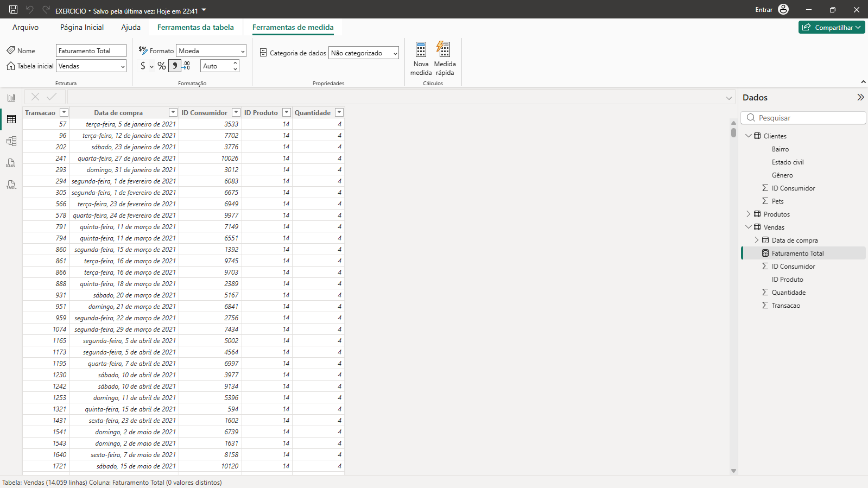Collapse Dados pane double chevron
This screenshot has height=488, width=868.
tap(860, 97)
